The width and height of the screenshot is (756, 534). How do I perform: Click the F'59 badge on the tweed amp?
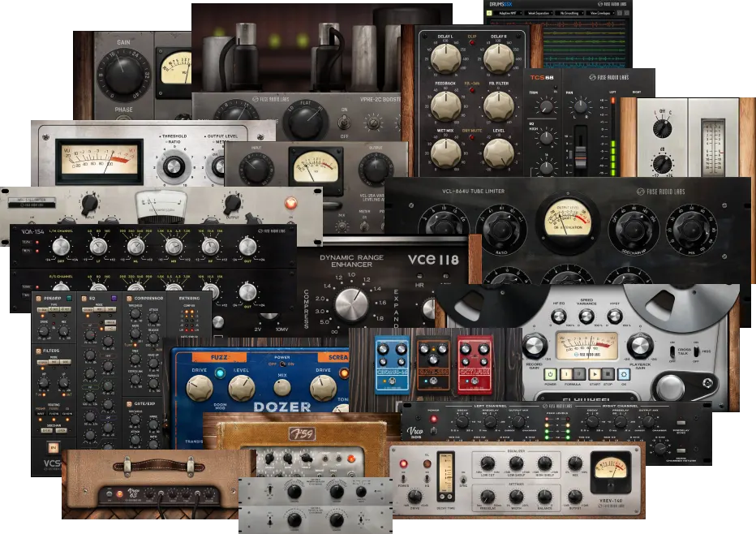point(303,433)
